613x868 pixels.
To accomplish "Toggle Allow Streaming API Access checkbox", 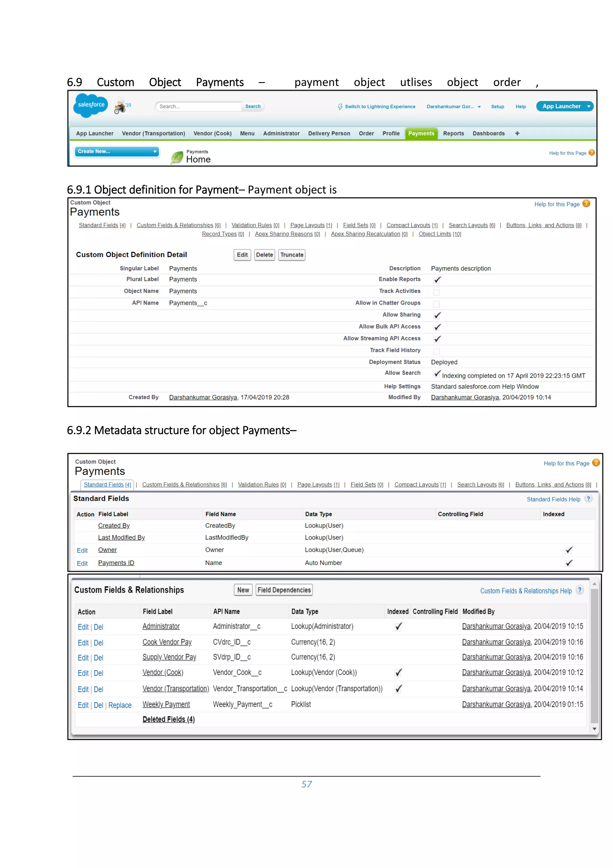I will (437, 339).
